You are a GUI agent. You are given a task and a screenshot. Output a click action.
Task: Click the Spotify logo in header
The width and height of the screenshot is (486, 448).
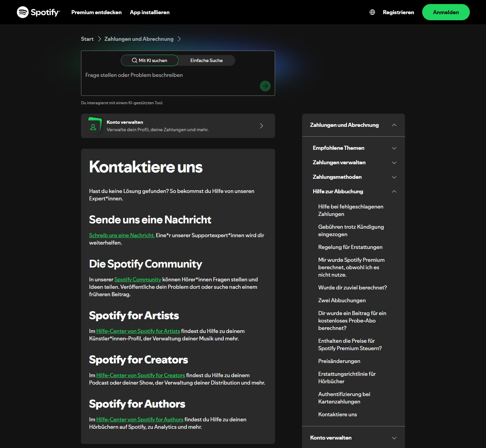[38, 12]
